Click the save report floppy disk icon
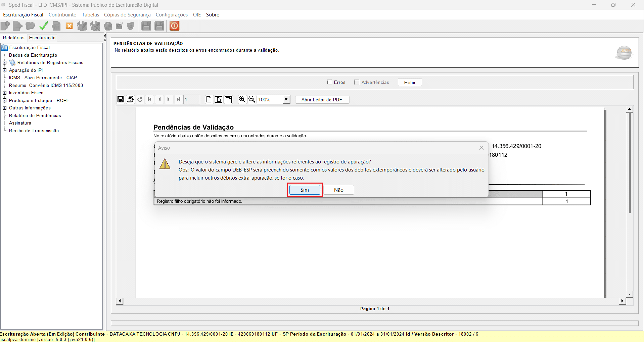 click(x=121, y=99)
